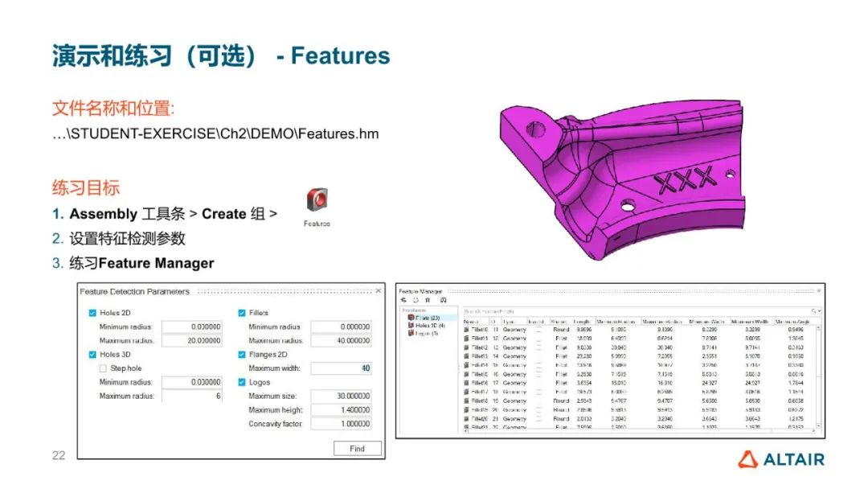Click the Features.hm file path text

click(215, 134)
